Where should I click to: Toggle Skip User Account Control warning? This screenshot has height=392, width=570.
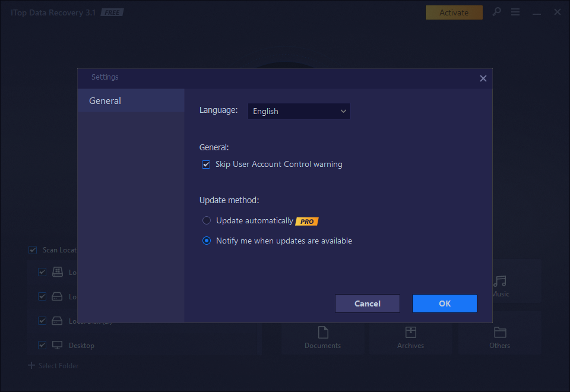pyautogui.click(x=206, y=165)
